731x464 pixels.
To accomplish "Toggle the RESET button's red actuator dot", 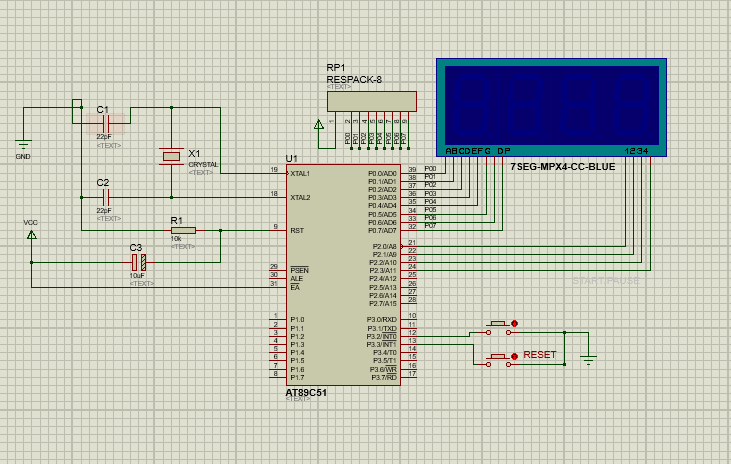I will tap(515, 356).
